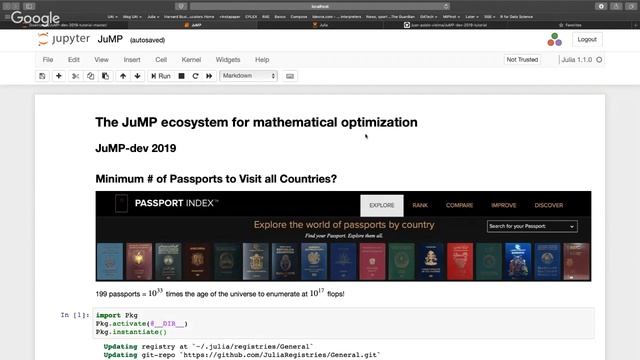Select the DISCOVER tab in Passport Index
Image resolution: width=640 pixels, height=360 pixels.
pos(549,205)
